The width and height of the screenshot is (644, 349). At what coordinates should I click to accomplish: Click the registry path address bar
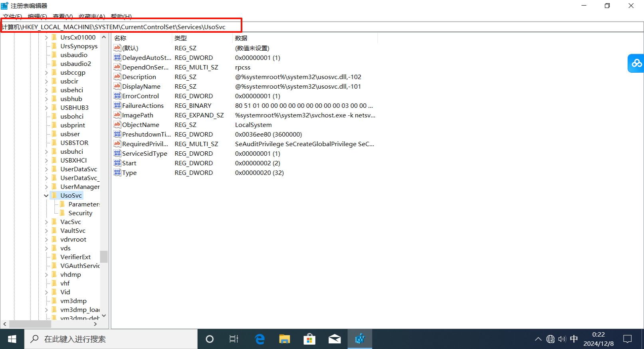tap(322, 27)
